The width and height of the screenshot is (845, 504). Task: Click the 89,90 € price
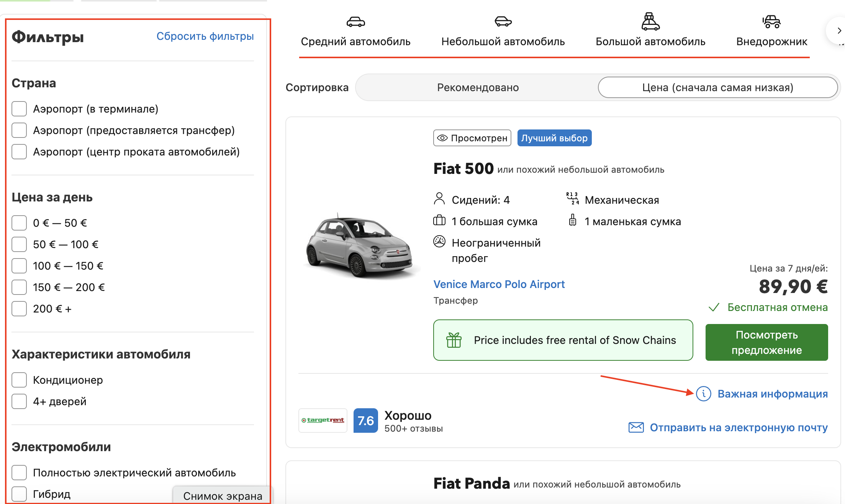pos(793,286)
